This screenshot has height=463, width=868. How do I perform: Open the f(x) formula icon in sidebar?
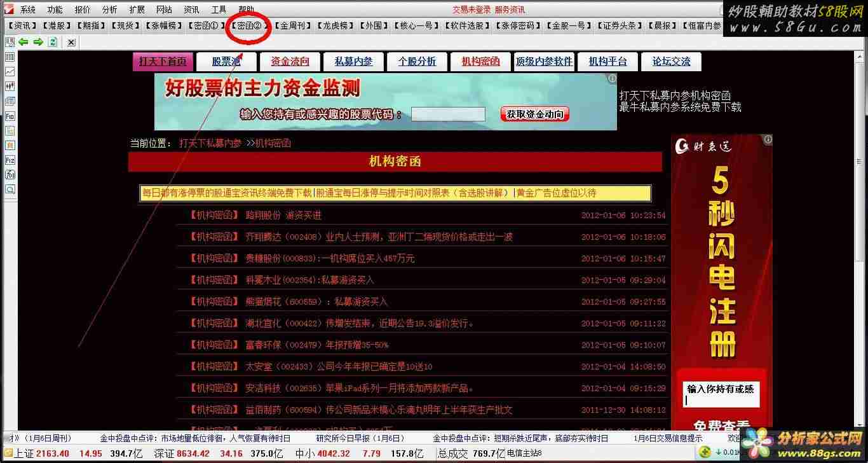click(x=10, y=175)
